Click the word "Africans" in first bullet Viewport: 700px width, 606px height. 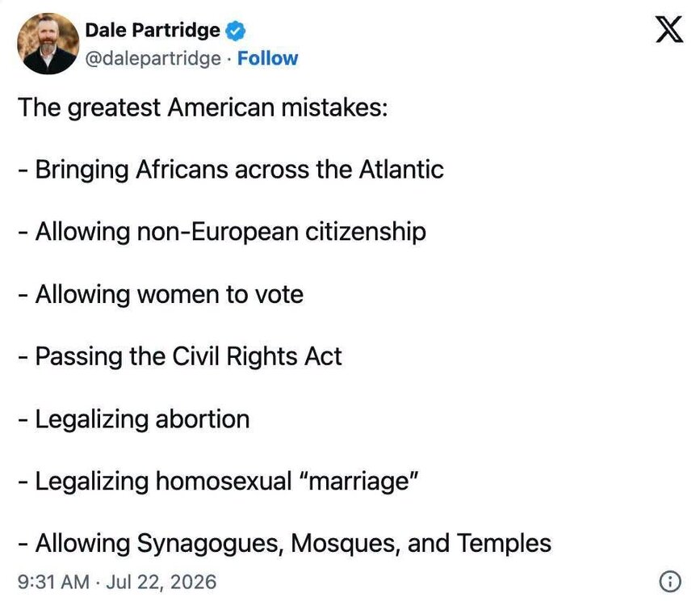point(182,170)
